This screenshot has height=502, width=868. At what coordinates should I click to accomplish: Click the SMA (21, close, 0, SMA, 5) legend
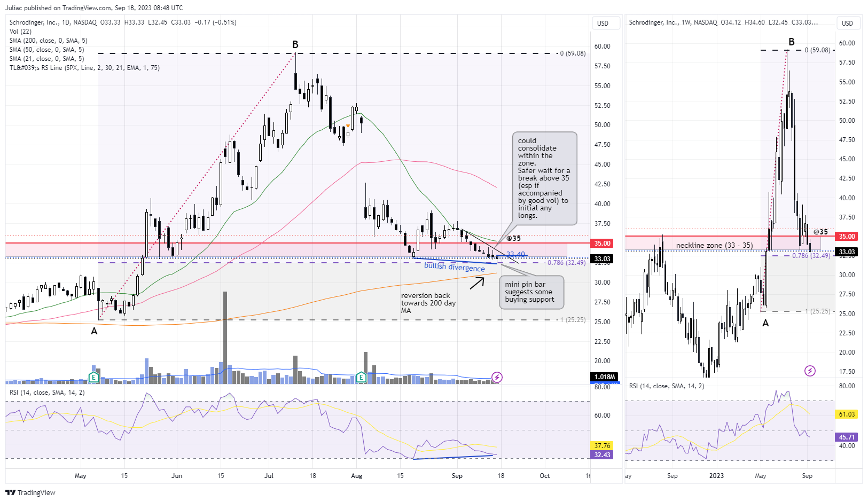click(x=46, y=59)
